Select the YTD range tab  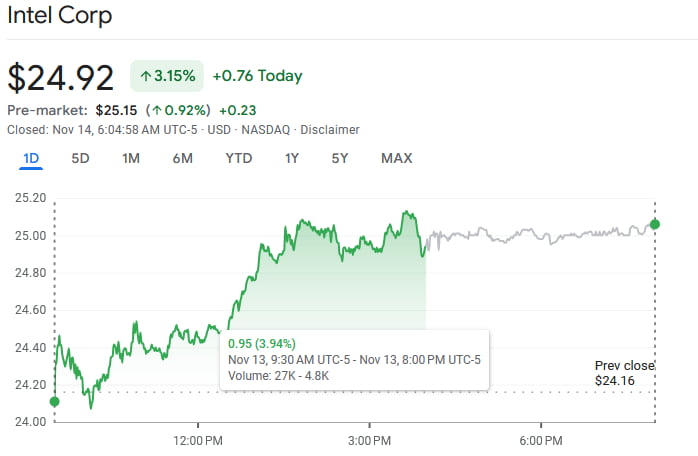239,158
